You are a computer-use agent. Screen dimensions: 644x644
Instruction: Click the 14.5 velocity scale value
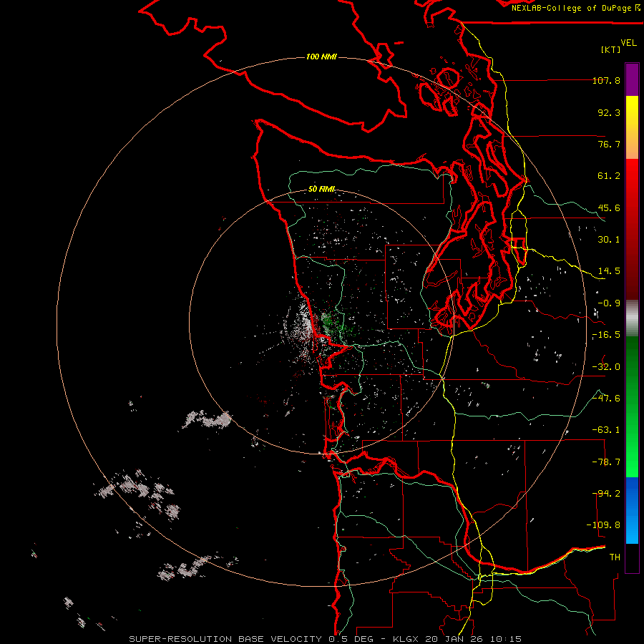pyautogui.click(x=609, y=271)
